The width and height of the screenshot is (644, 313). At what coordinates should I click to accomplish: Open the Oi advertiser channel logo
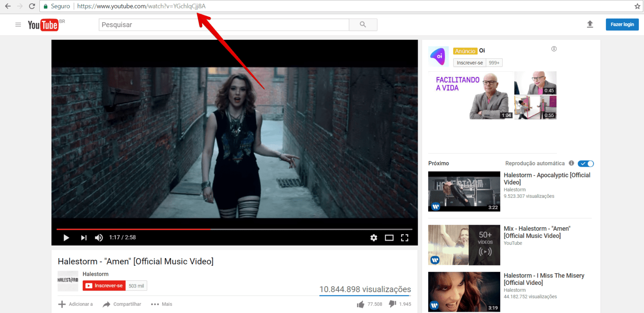[439, 57]
